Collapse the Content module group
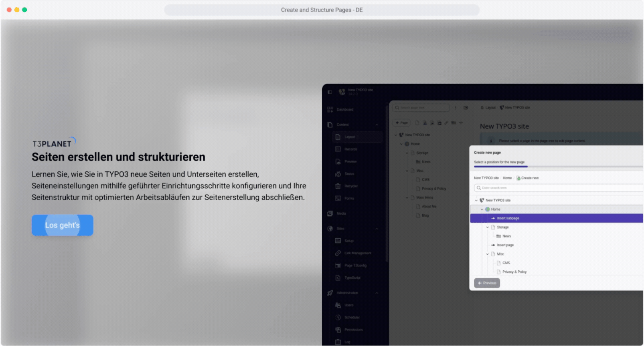 click(x=377, y=125)
